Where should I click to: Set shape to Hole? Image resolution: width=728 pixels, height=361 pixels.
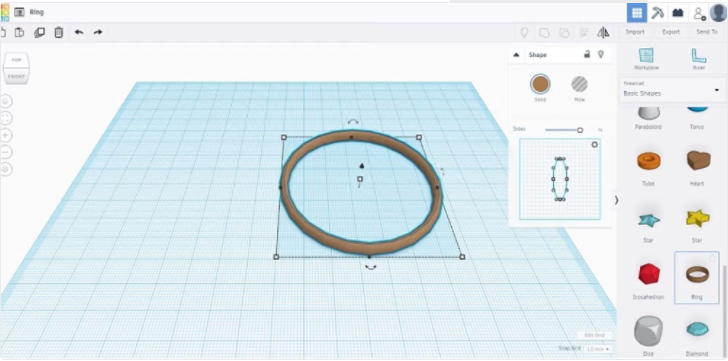pyautogui.click(x=579, y=84)
